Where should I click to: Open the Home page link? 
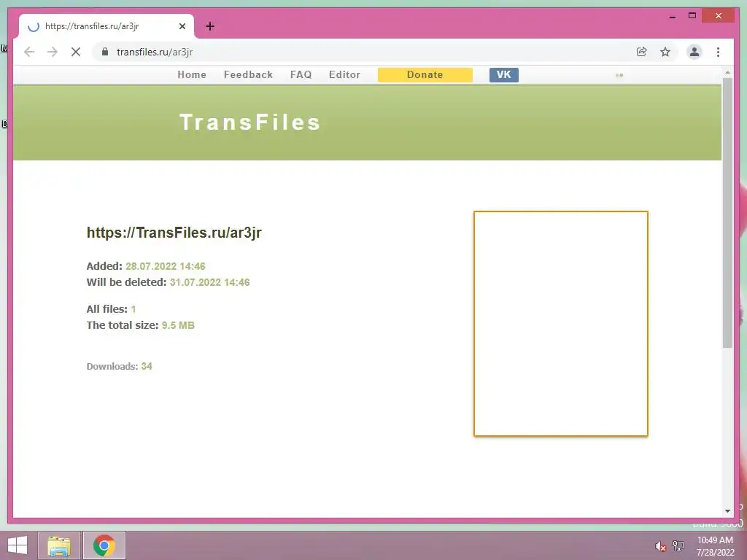[192, 75]
